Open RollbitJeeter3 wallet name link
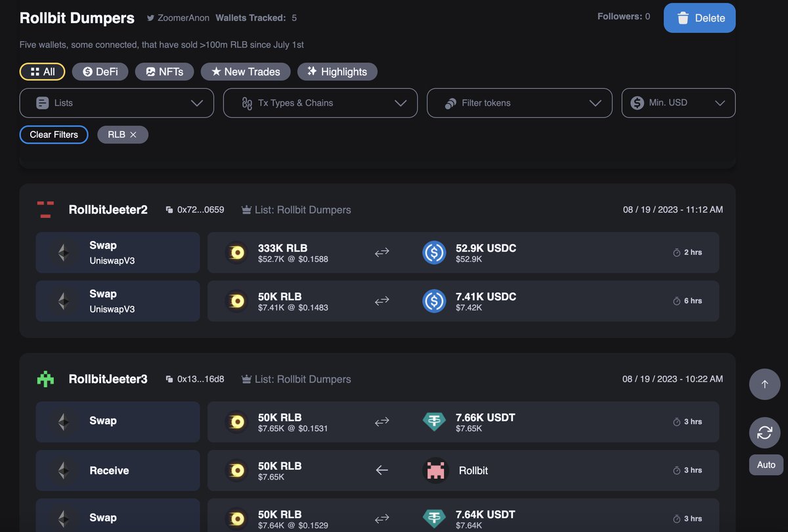788x532 pixels. pyautogui.click(x=108, y=380)
